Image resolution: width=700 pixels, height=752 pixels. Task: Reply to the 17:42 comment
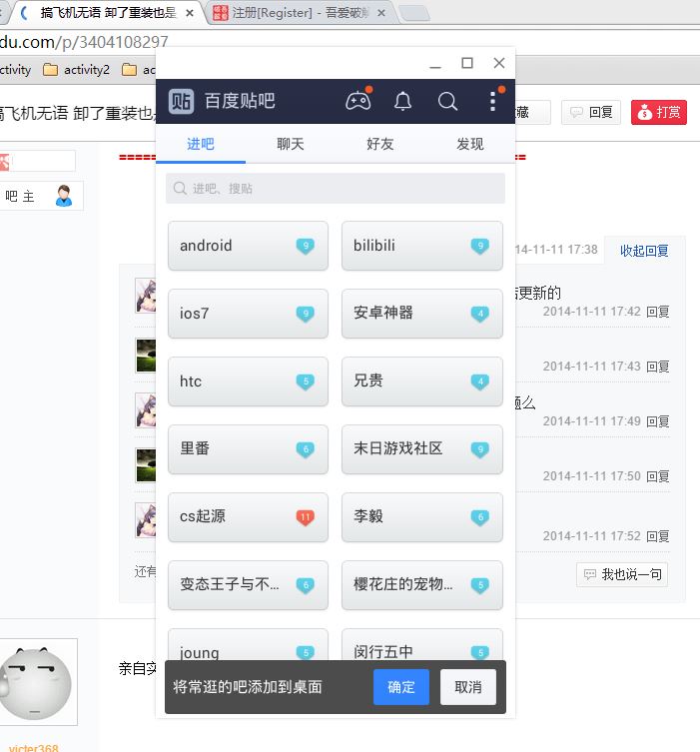coord(657,312)
